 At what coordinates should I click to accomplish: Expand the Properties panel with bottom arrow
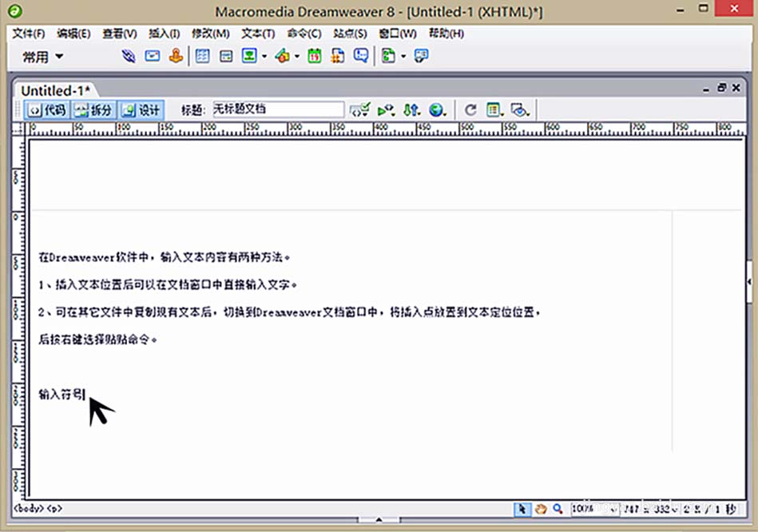379,519
